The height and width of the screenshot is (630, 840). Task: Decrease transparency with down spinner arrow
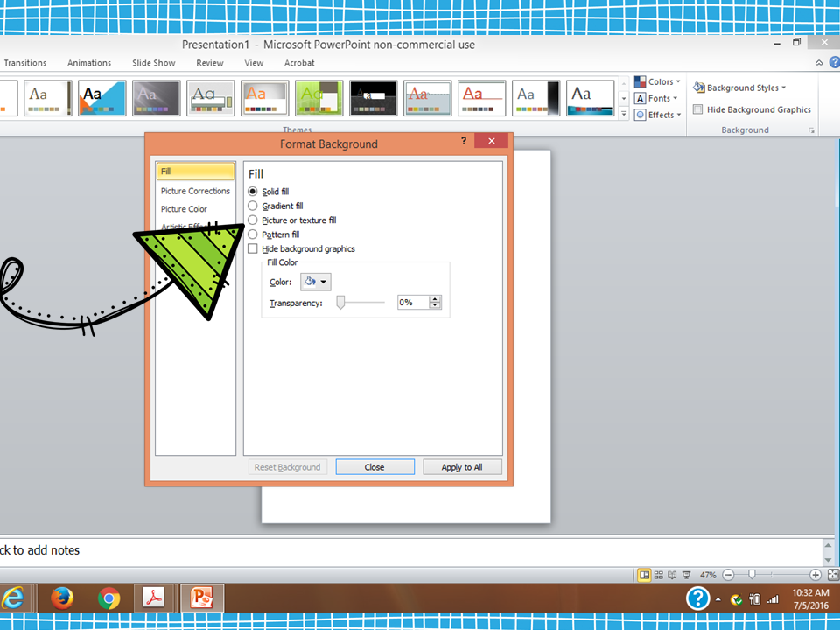click(x=435, y=306)
